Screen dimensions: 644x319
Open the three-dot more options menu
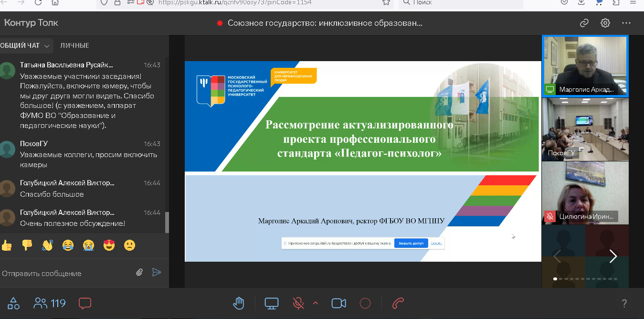[x=626, y=23]
